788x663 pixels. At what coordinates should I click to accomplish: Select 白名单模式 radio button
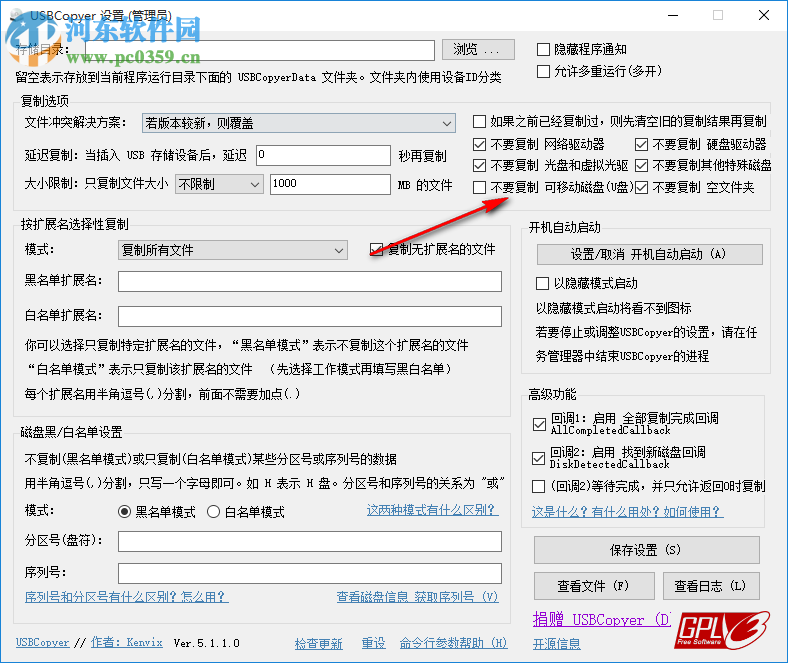(213, 512)
